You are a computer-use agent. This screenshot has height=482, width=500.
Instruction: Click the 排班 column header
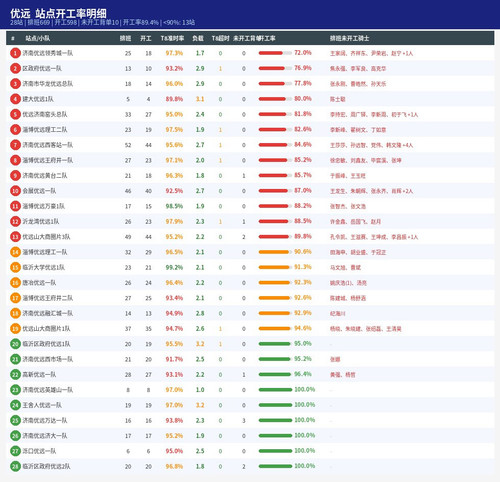click(x=125, y=38)
